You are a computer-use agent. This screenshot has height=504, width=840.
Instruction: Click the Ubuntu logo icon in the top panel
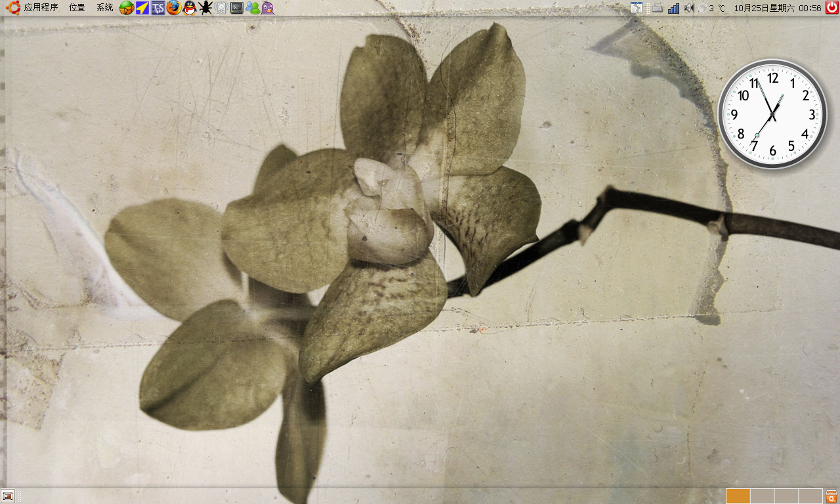12,8
